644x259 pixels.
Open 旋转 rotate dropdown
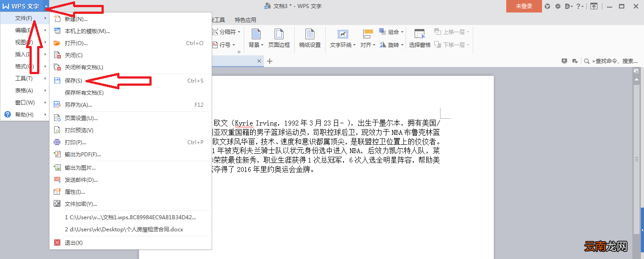point(391,45)
